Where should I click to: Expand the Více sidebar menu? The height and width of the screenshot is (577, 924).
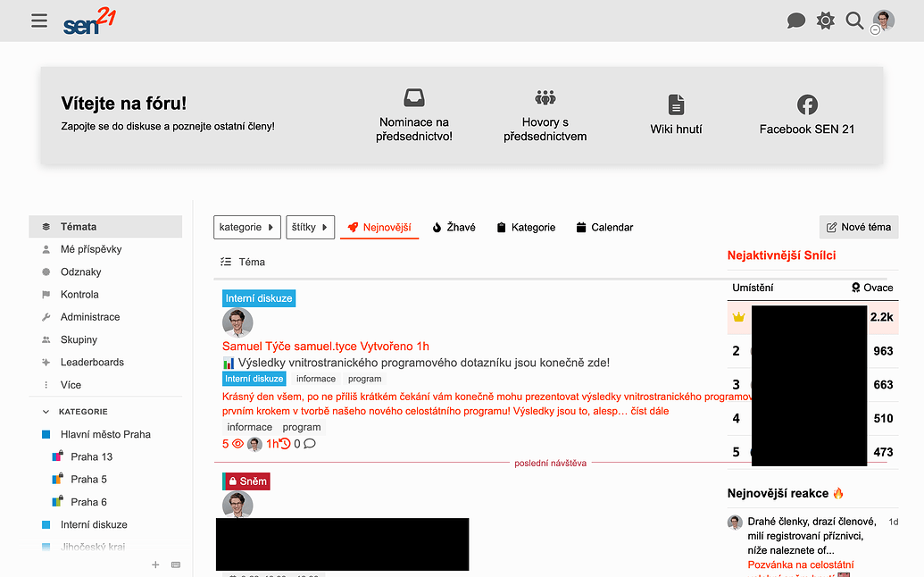(71, 385)
